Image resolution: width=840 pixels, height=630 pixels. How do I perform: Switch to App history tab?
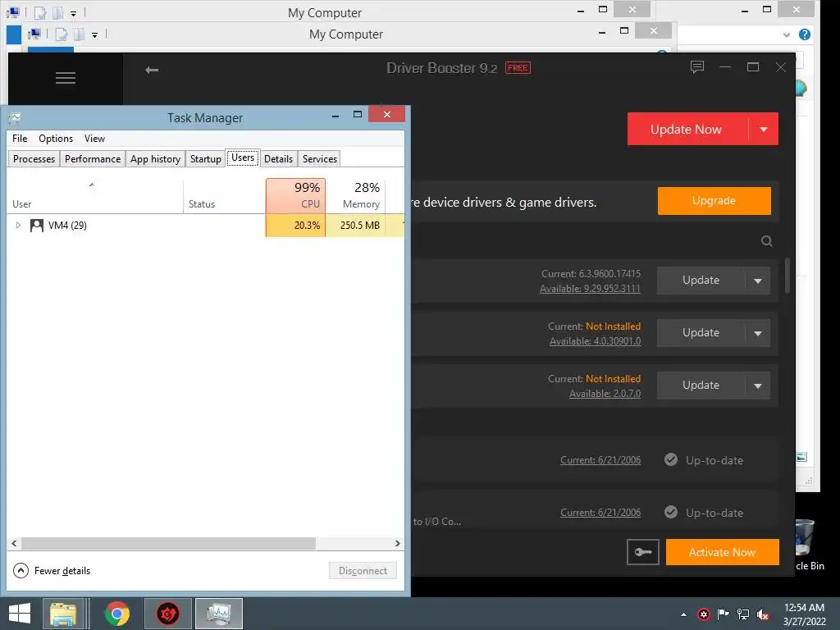pyautogui.click(x=155, y=158)
